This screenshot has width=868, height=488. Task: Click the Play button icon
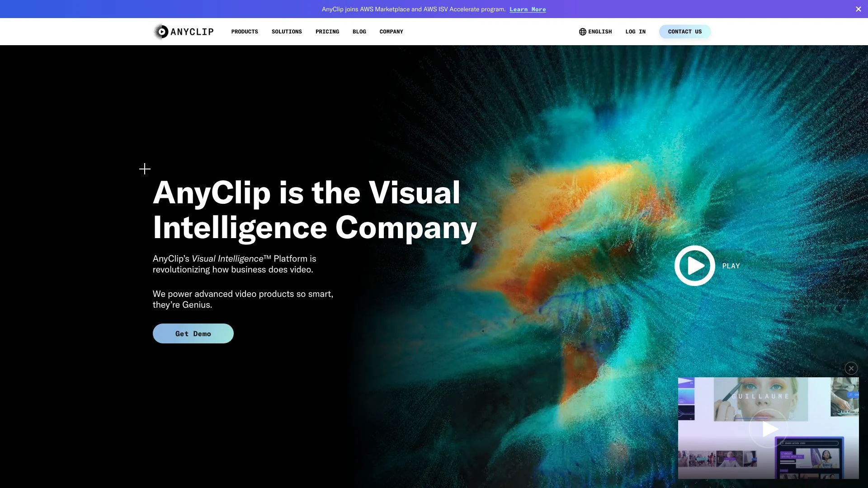[x=694, y=266]
